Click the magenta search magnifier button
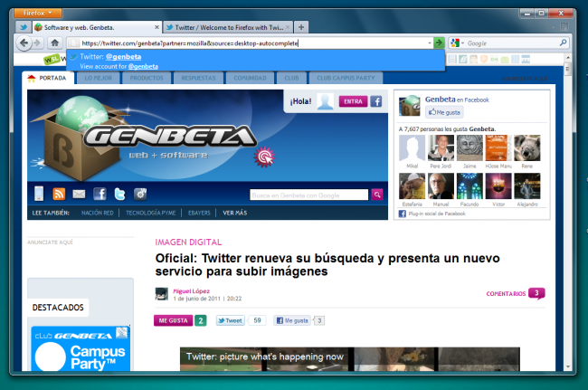 (377, 194)
